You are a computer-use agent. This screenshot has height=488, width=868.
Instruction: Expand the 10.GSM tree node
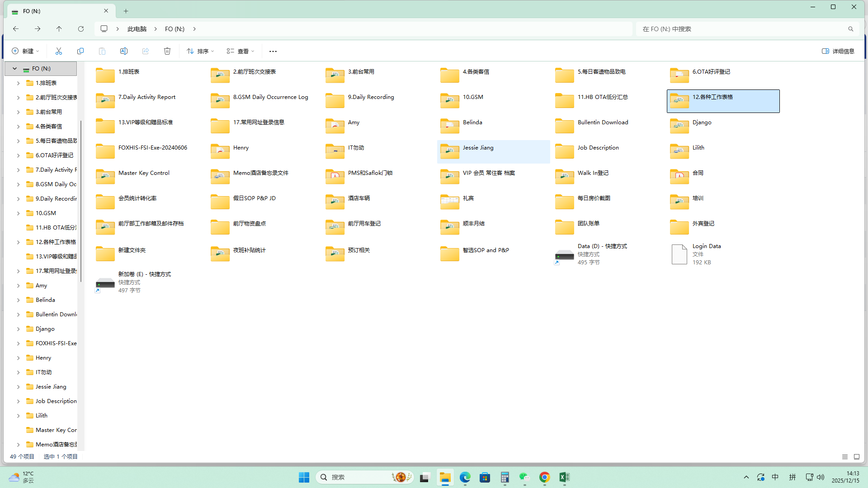tap(18, 213)
